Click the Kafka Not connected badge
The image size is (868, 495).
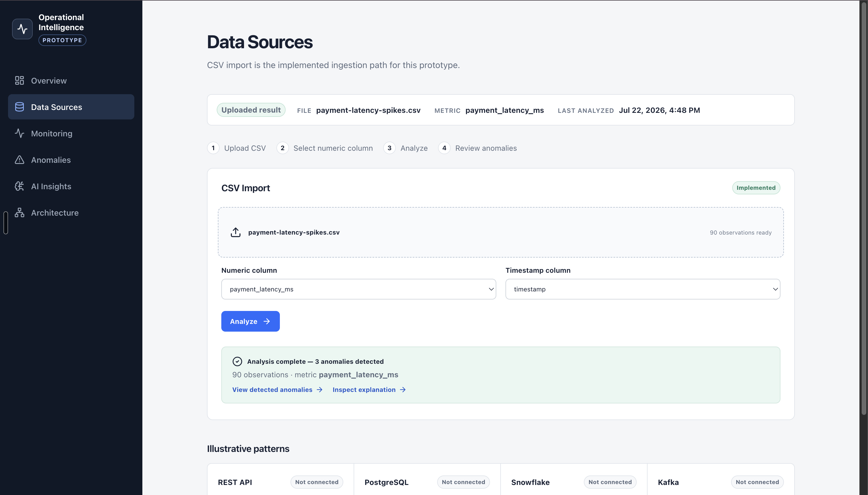pos(757,482)
